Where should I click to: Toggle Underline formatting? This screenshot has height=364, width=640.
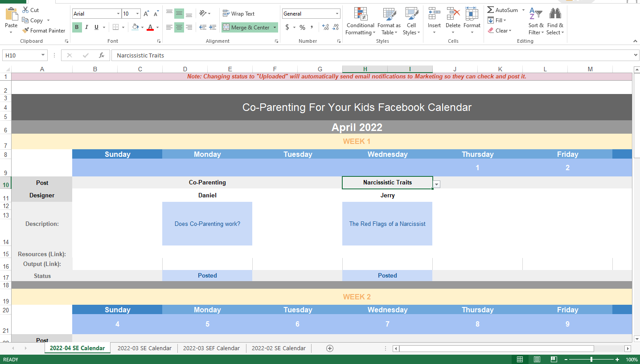click(x=96, y=27)
